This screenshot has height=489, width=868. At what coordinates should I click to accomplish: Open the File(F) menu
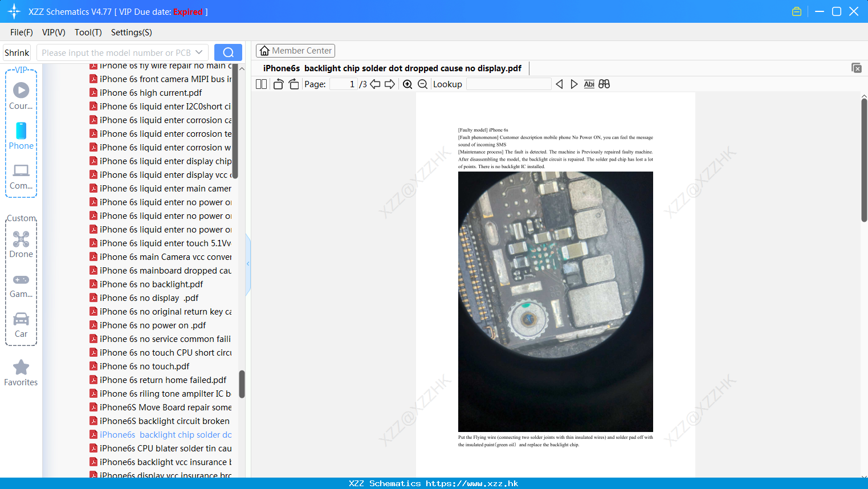[22, 32]
